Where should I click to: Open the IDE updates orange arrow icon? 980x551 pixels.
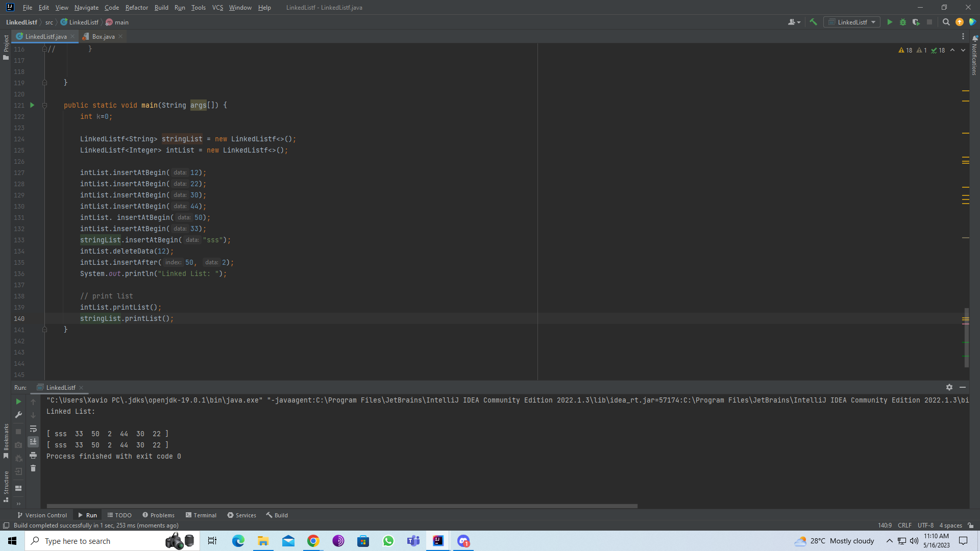960,22
